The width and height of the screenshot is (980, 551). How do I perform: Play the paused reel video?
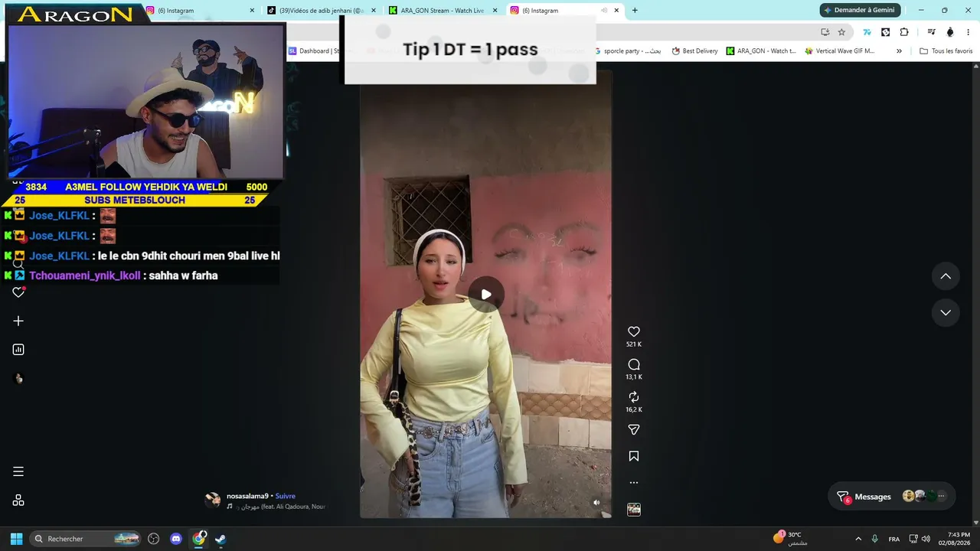(486, 295)
